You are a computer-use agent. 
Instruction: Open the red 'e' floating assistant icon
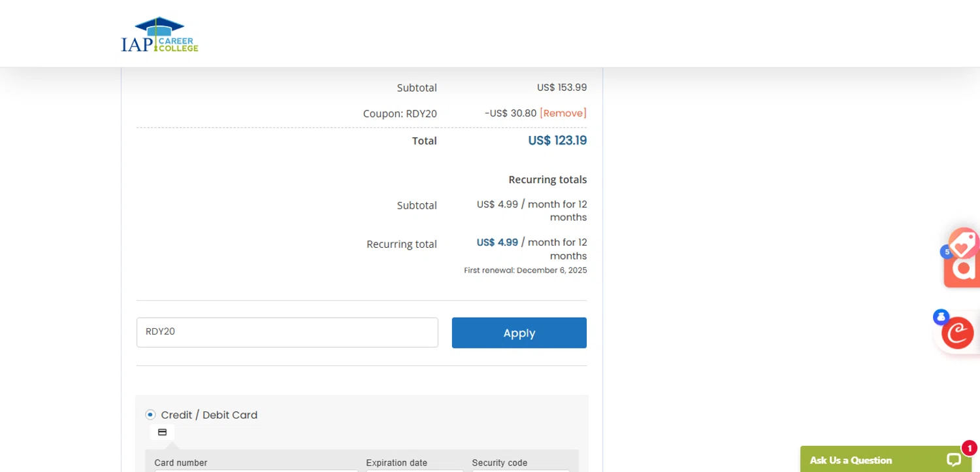pos(958,333)
